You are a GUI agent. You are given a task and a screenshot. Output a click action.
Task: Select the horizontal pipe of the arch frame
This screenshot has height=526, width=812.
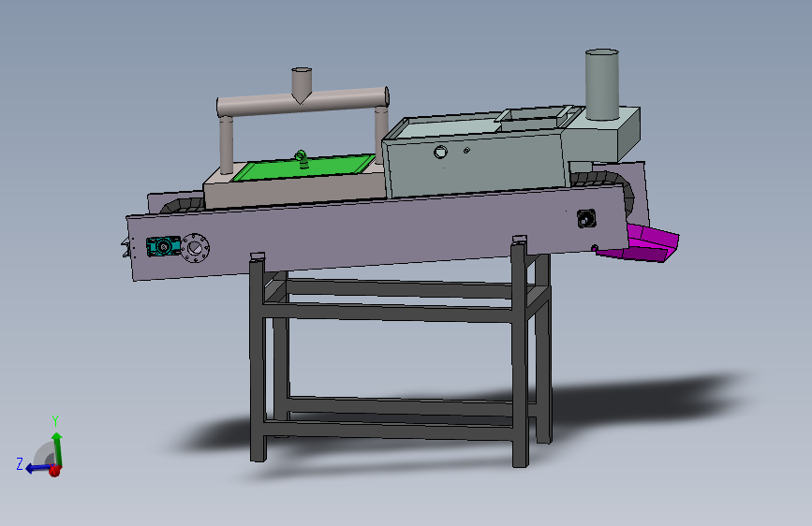point(303,102)
